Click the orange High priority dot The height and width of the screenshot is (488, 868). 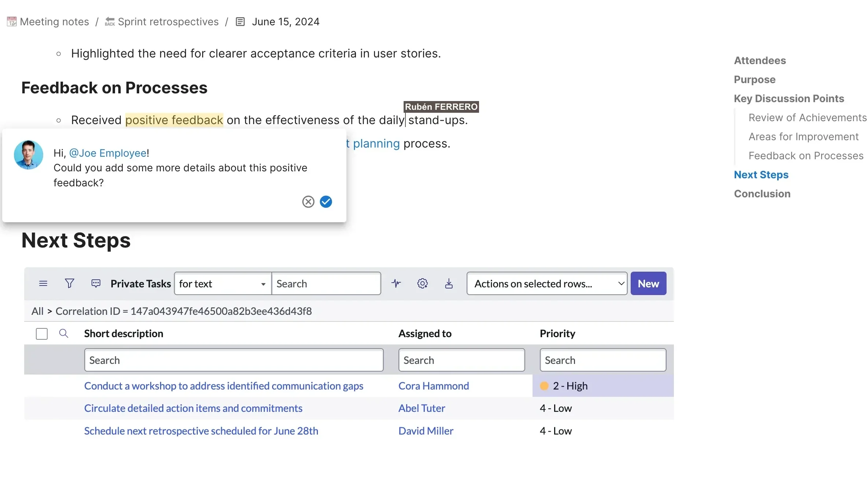[x=544, y=386]
